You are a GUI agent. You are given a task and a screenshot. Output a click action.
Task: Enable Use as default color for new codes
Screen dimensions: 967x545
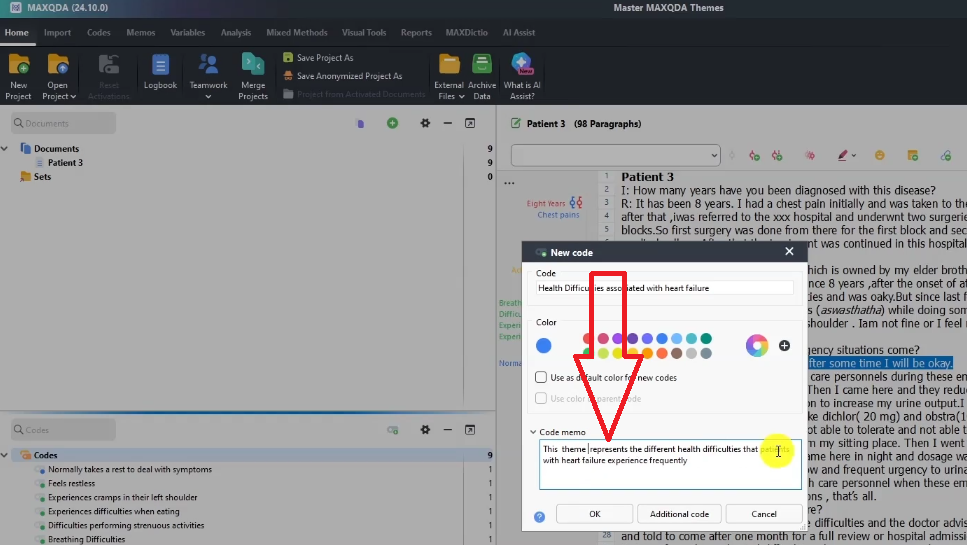coord(542,378)
